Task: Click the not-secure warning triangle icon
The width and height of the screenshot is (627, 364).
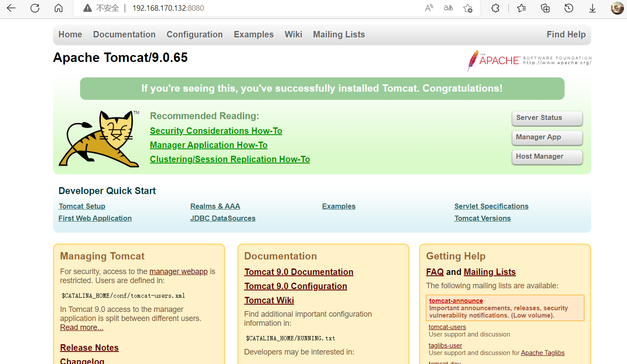Action: tap(87, 8)
